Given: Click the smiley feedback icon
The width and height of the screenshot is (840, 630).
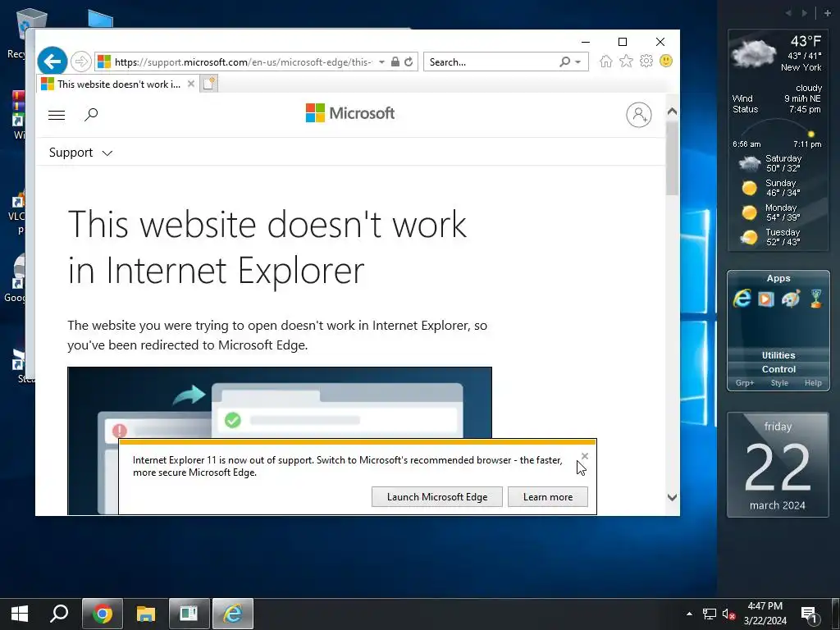Looking at the screenshot, I should click(x=666, y=61).
